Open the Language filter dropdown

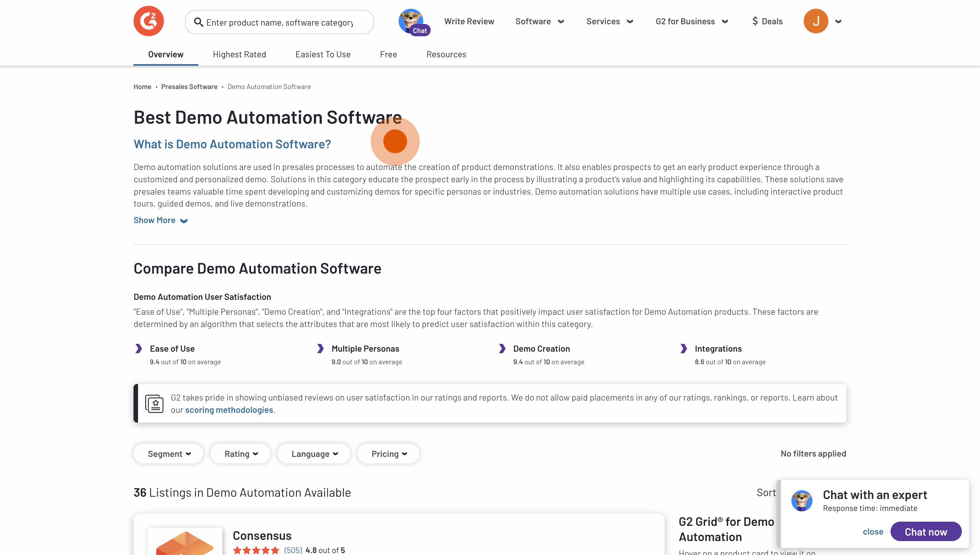click(314, 454)
